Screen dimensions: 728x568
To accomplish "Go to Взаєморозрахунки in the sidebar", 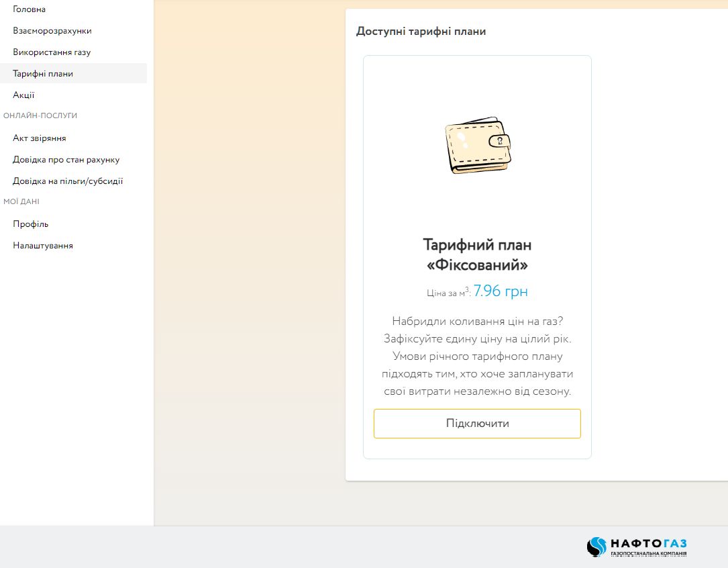I will tap(52, 31).
